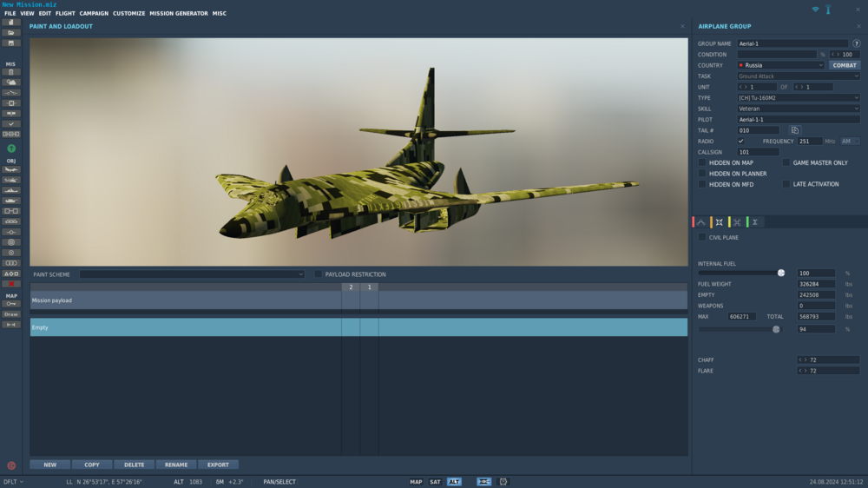Viewport: 868px width, 488px height.
Task: Enable Late Activation checkbox
Action: 786,184
